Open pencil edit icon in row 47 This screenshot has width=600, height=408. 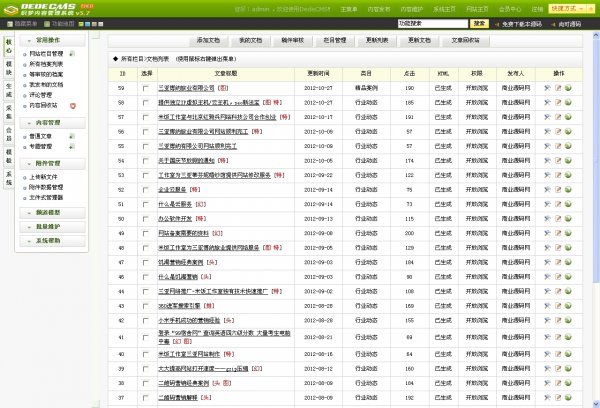click(x=558, y=263)
